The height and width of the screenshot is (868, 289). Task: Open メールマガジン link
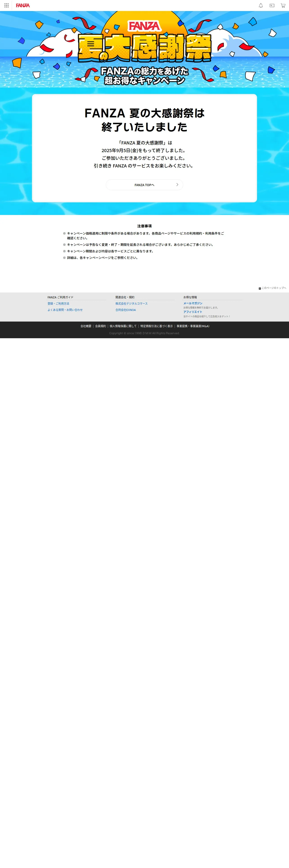pos(193,303)
